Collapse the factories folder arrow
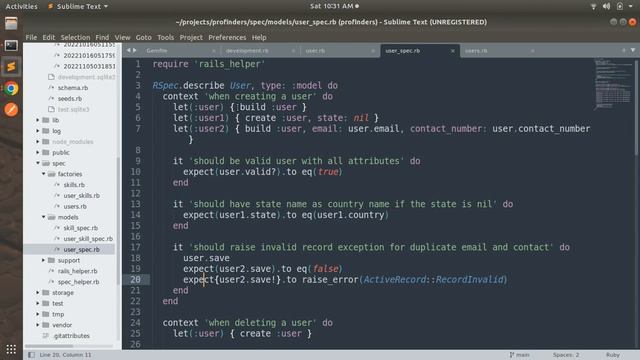Image resolution: width=640 pixels, height=360 pixels. tap(43, 174)
